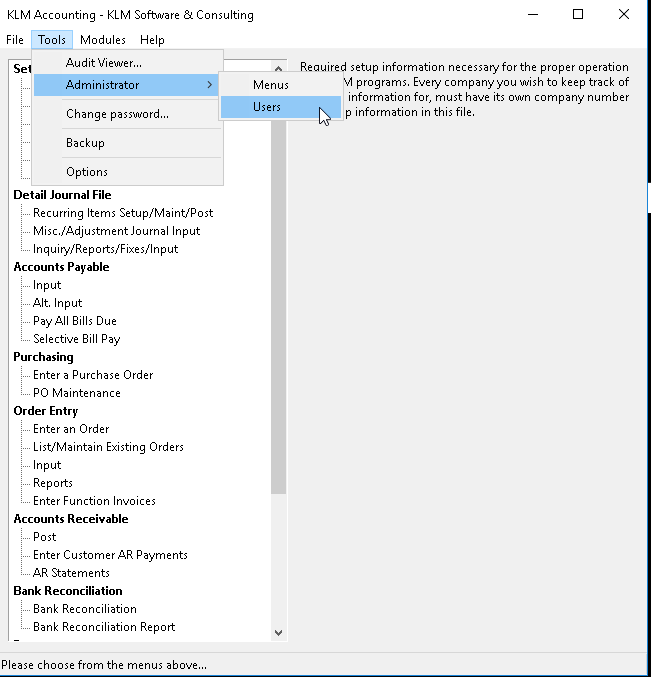Click the tree scrollbar down arrow
651x677 pixels.
278,633
